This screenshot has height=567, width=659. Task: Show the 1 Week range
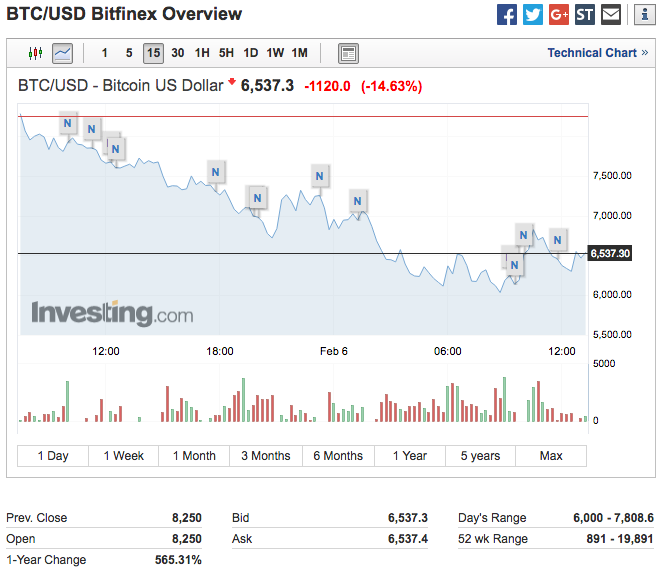pyautogui.click(x=124, y=456)
